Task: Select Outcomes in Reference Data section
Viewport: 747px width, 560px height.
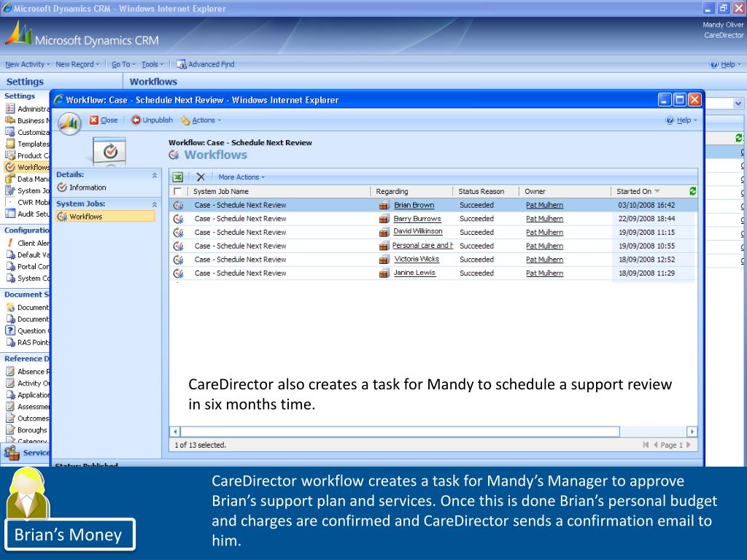Action: coord(27,418)
